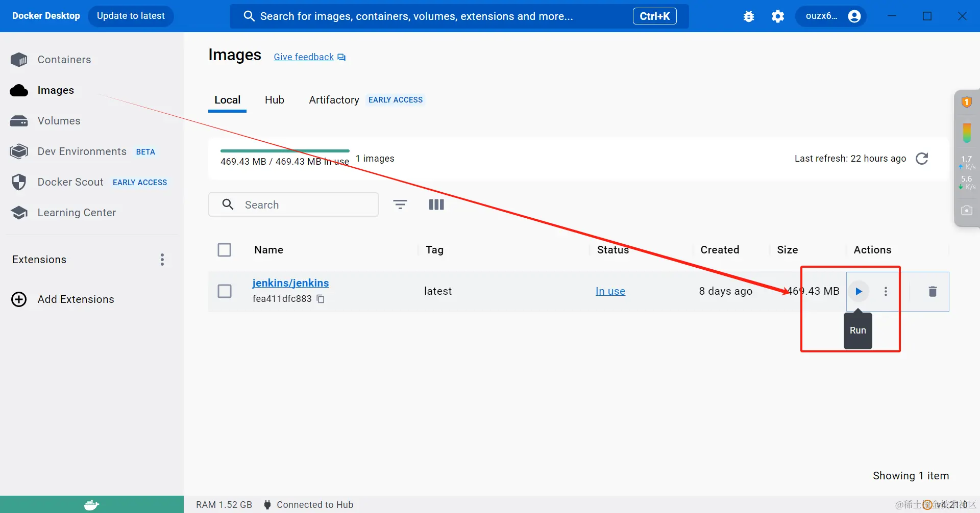980x513 pixels.
Task: Open Learning Center in the sidebar
Action: tap(77, 213)
